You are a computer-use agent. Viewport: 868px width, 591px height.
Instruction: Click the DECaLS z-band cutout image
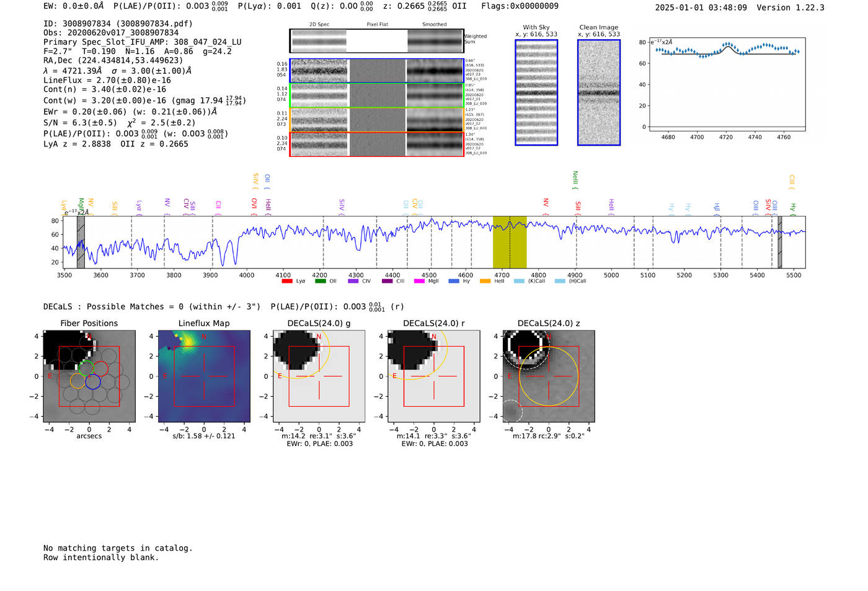[x=549, y=376]
